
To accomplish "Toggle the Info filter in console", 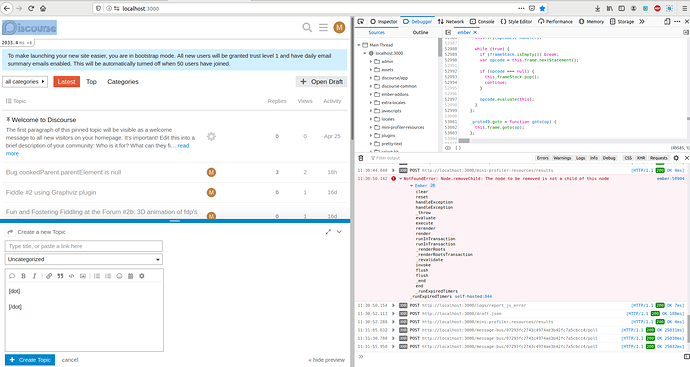I will click(x=594, y=158).
